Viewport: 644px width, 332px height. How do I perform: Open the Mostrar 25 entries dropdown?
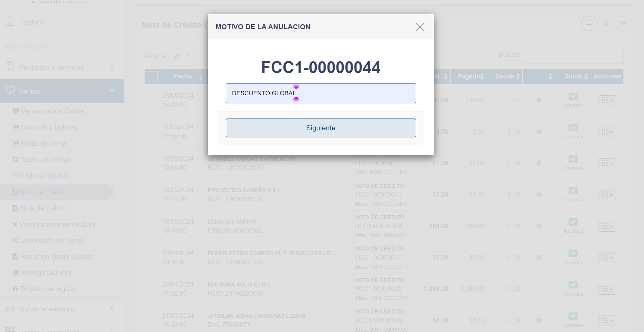[181, 56]
